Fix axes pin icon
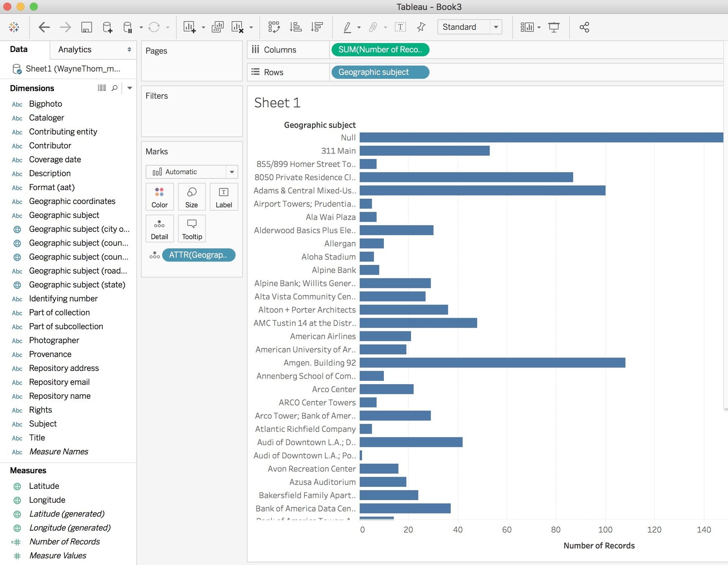Viewport: 728px width, 565px height. [421, 27]
